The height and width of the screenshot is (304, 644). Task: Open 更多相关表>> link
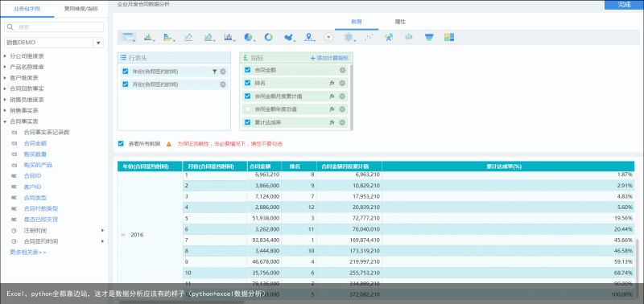[28, 253]
